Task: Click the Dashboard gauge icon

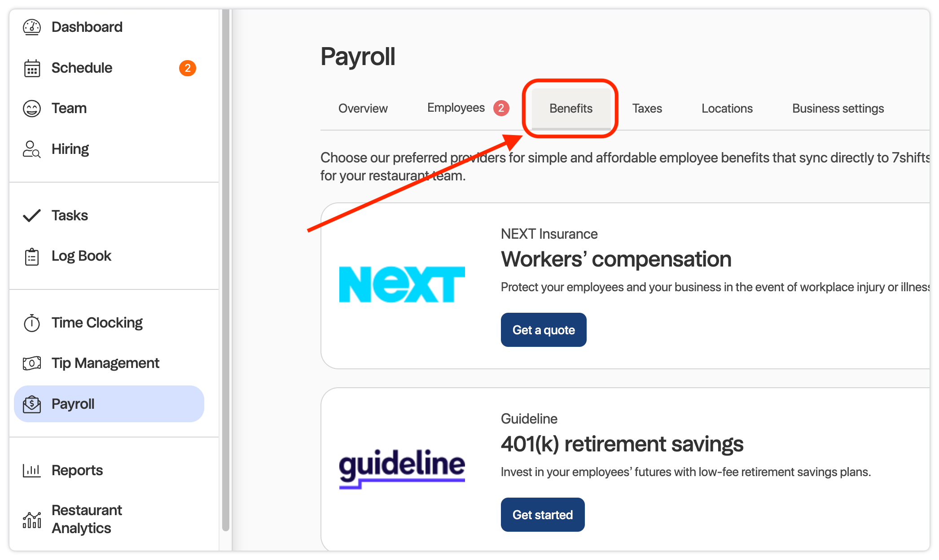Action: [x=32, y=27]
